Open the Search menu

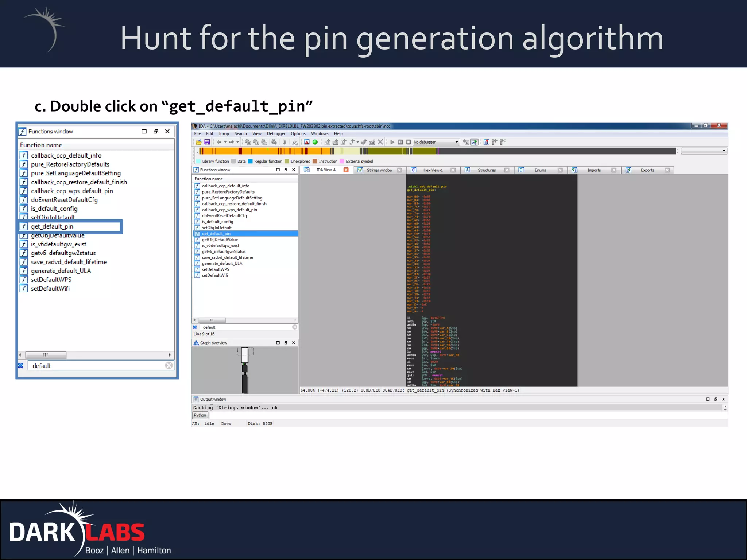tap(240, 134)
